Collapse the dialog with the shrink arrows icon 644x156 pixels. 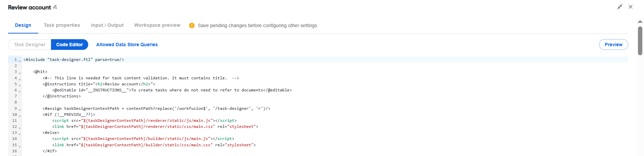point(620,7)
